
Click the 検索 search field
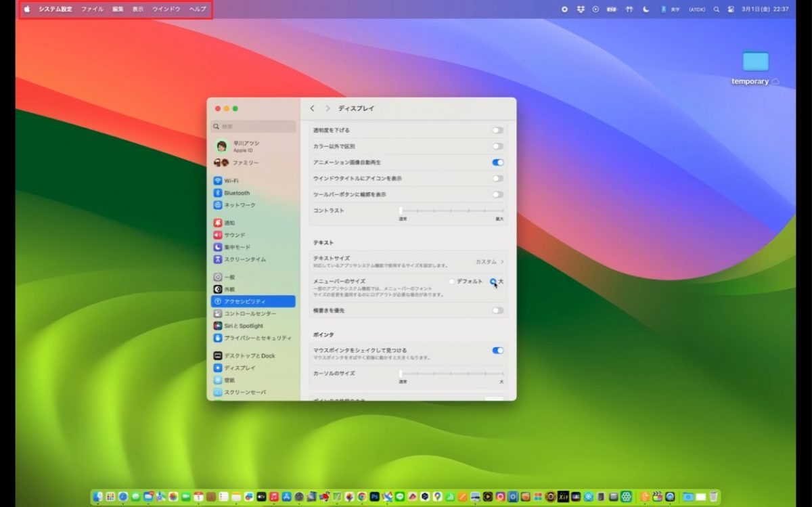click(x=253, y=127)
